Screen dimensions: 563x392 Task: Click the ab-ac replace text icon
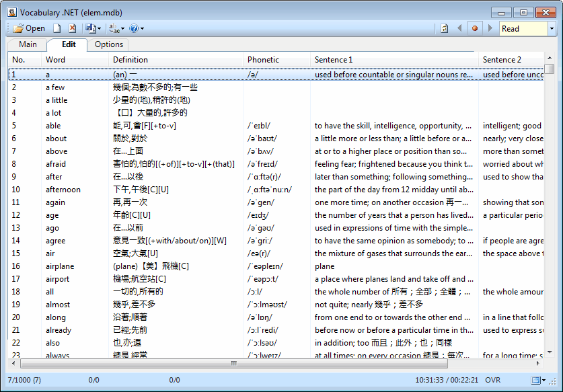[x=114, y=28]
